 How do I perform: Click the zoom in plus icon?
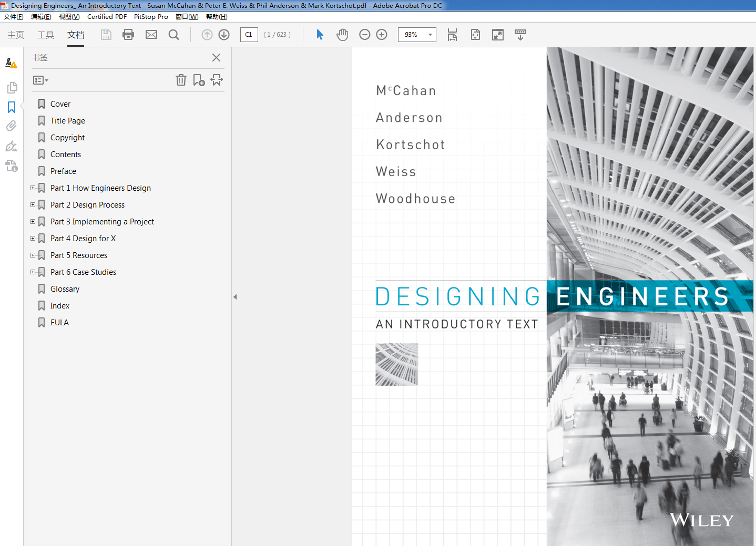pyautogui.click(x=382, y=35)
